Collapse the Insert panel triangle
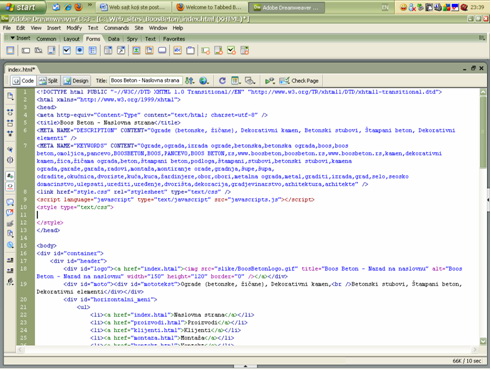 [13, 38]
